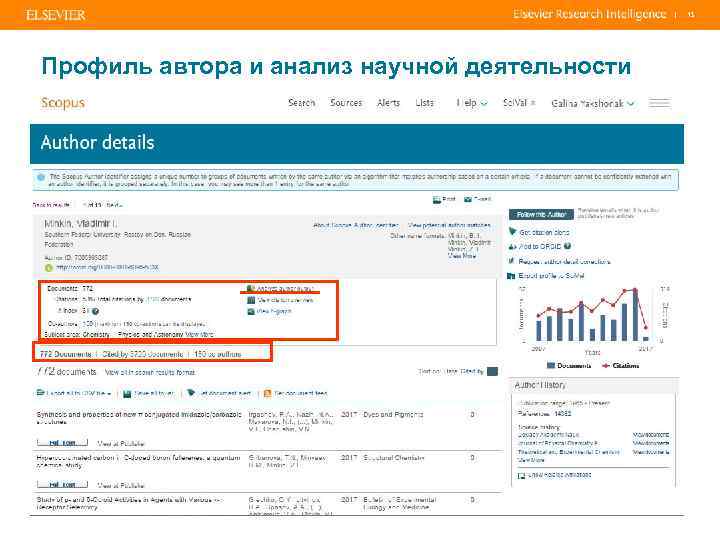Click Full Text button for Dyes and Pigments article
This screenshot has width=720, height=540.
[x=62, y=443]
